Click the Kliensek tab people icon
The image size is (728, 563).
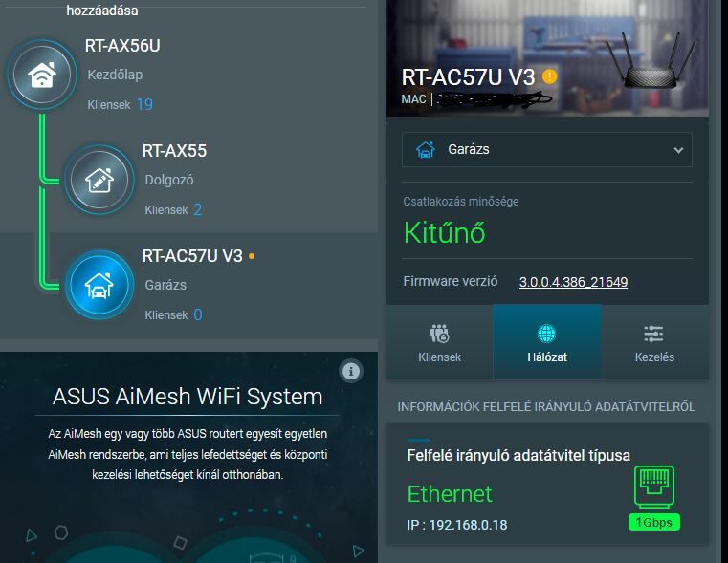[439, 333]
